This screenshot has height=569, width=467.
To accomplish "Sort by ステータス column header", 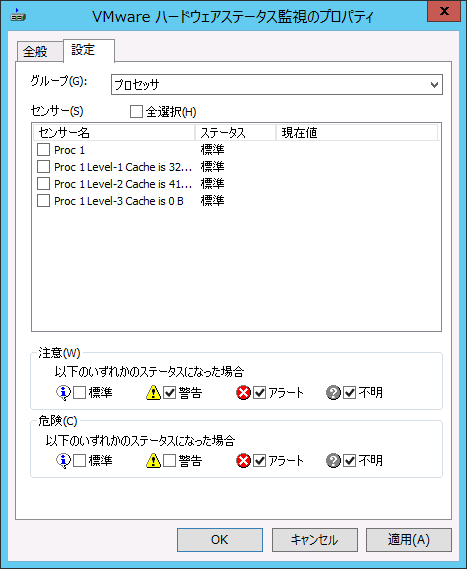I will pyautogui.click(x=235, y=133).
